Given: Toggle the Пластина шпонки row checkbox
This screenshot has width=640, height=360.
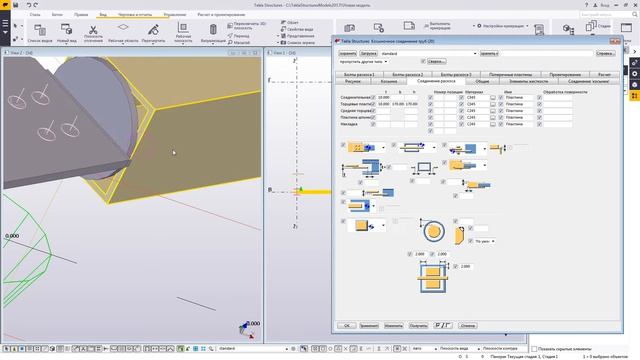Looking at the screenshot, I should click(x=373, y=117).
